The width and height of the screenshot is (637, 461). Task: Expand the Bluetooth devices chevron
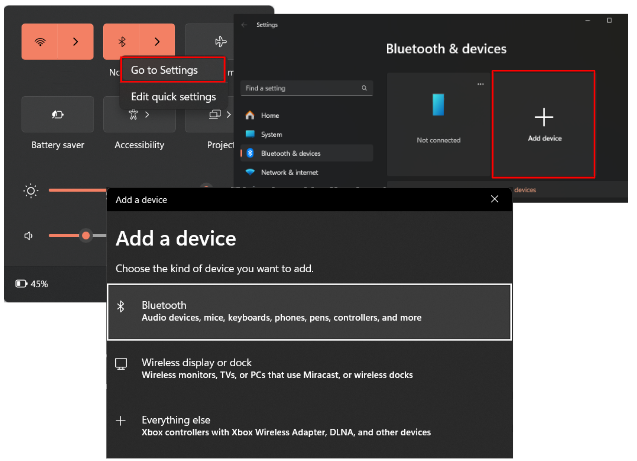157,41
